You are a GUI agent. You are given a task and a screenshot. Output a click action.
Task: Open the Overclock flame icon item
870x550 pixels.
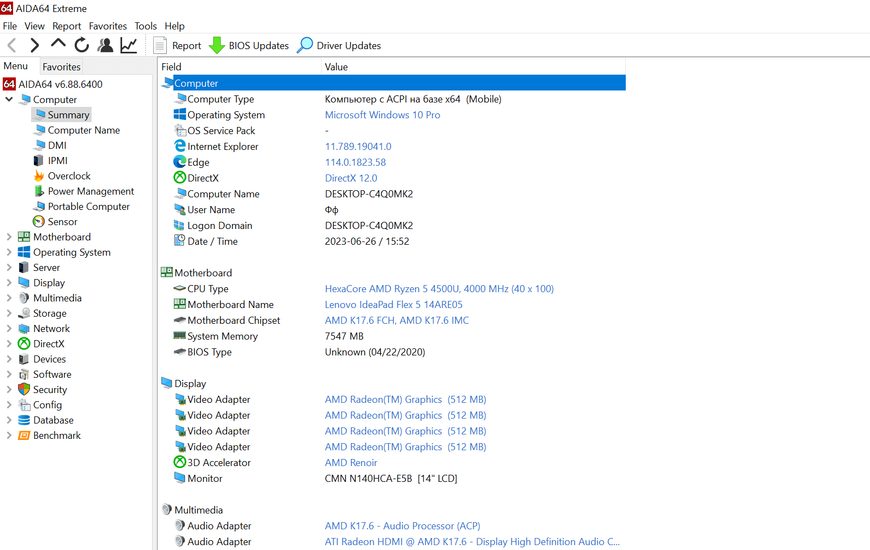click(x=39, y=176)
